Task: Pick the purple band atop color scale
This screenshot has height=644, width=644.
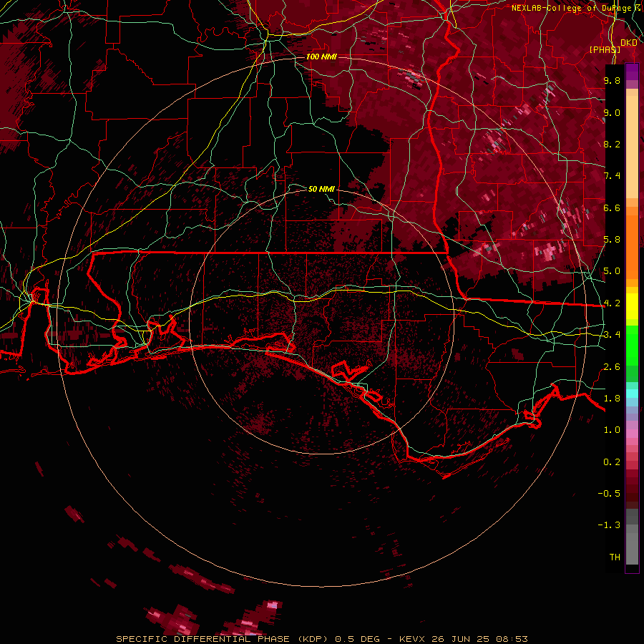Action: pos(632,72)
